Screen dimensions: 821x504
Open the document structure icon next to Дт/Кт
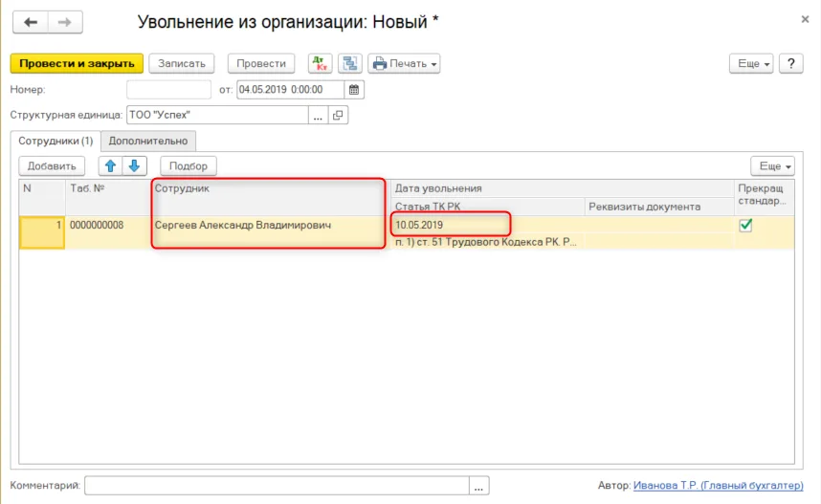coord(350,63)
